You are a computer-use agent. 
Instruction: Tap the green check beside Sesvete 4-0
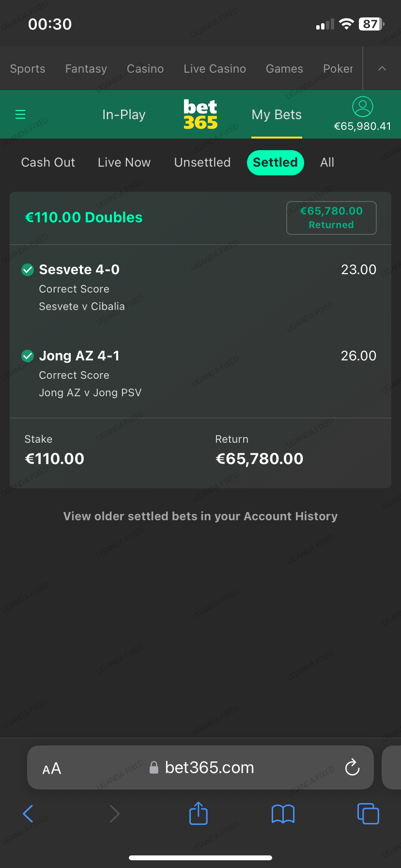click(28, 270)
